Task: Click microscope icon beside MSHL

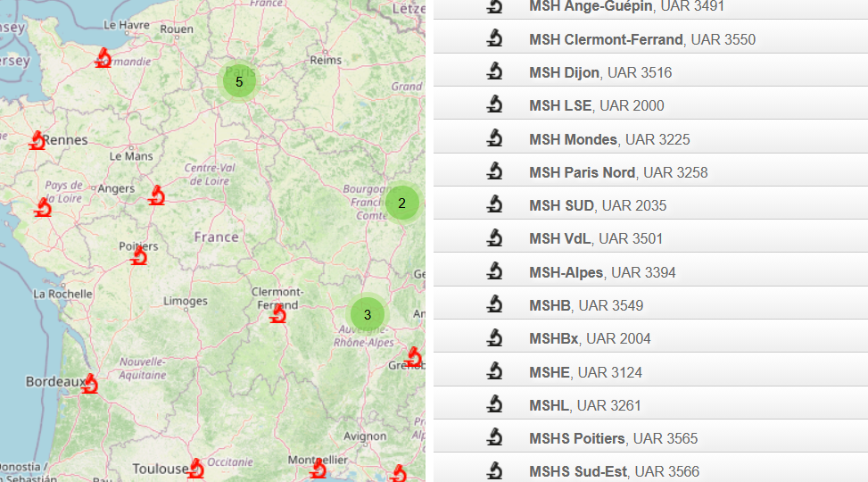Action: 494,403
